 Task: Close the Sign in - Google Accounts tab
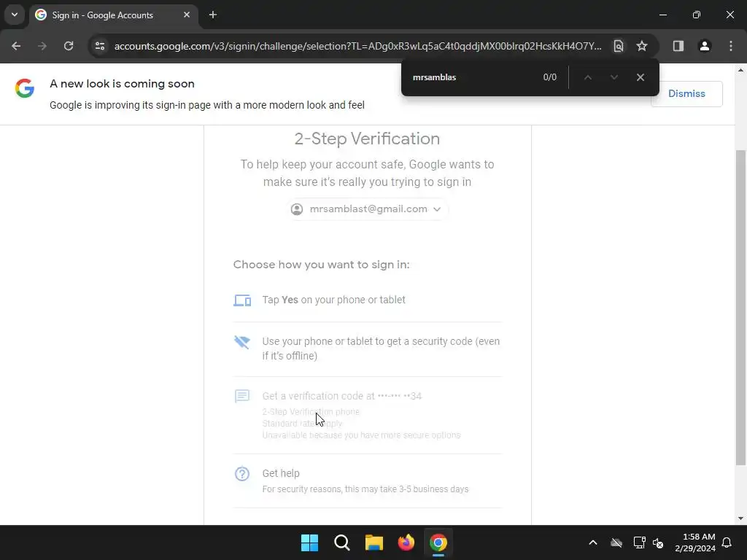click(187, 15)
